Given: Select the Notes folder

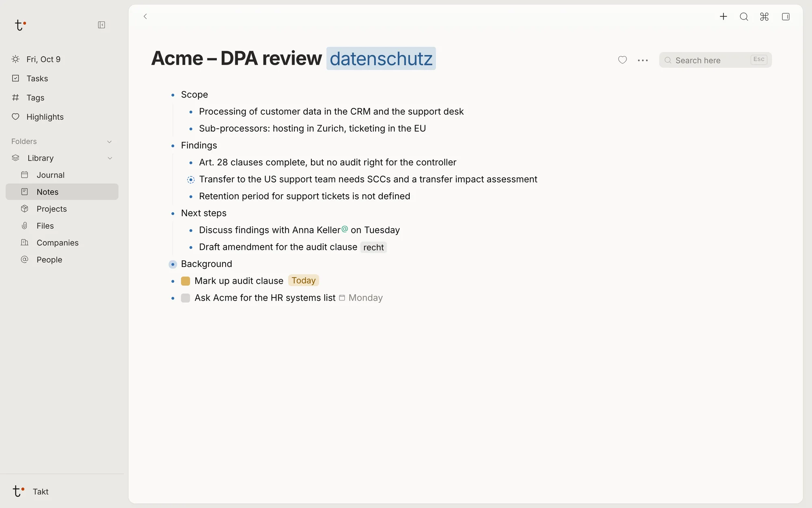Looking at the screenshot, I should point(62,192).
